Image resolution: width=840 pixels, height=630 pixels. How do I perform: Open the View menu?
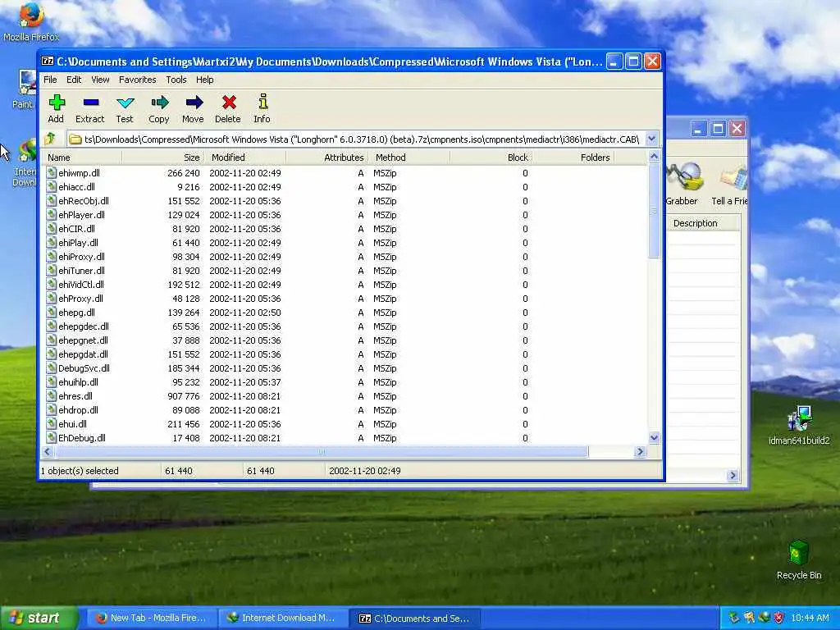100,80
